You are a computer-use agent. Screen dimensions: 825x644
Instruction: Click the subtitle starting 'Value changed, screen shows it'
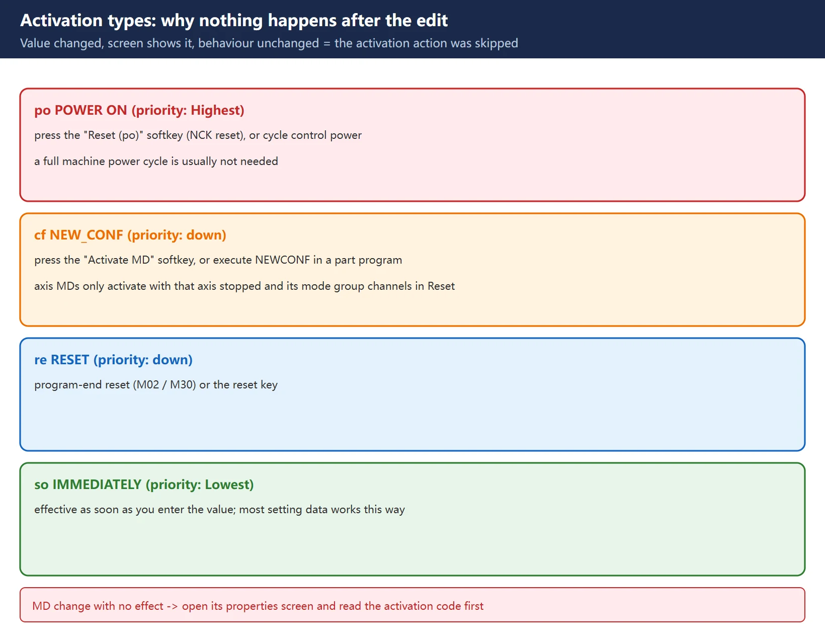coord(269,43)
